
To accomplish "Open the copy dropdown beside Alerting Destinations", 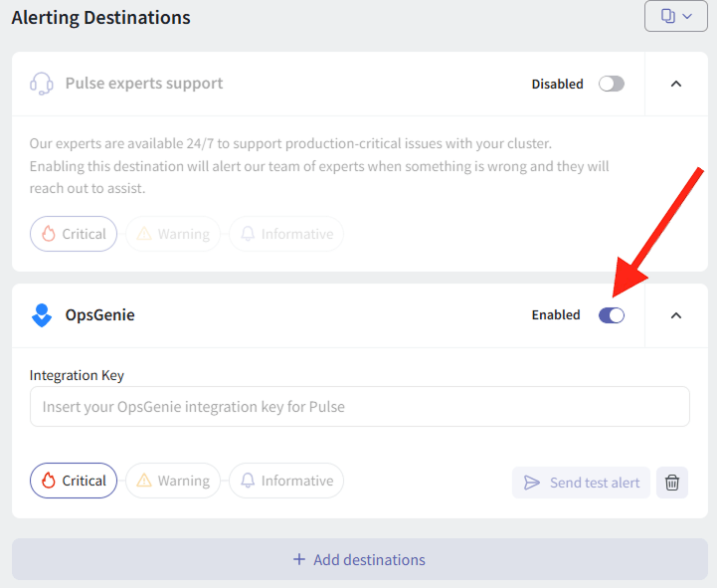I will click(676, 16).
